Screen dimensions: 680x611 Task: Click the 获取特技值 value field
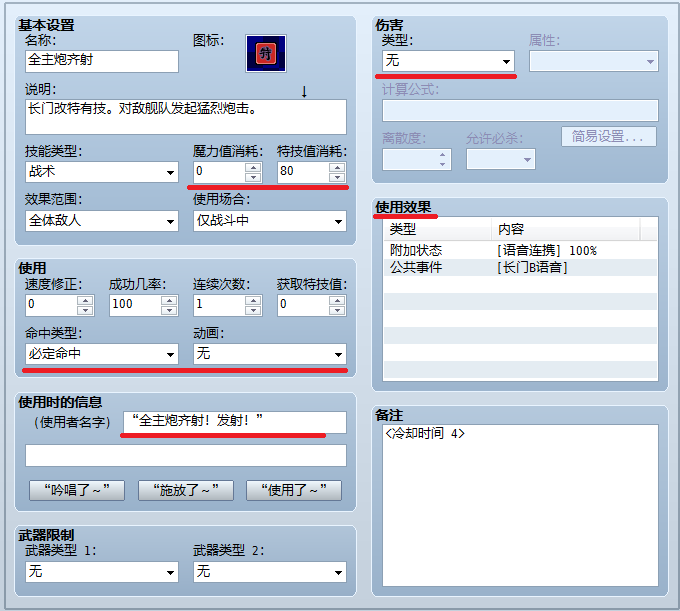pyautogui.click(x=304, y=305)
